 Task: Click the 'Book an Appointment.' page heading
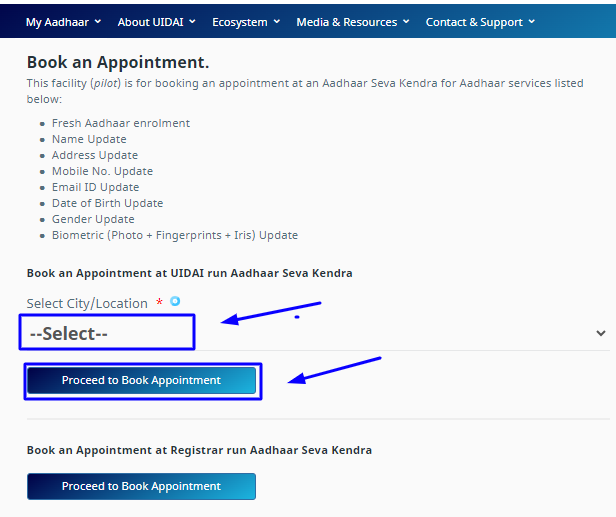[118, 62]
